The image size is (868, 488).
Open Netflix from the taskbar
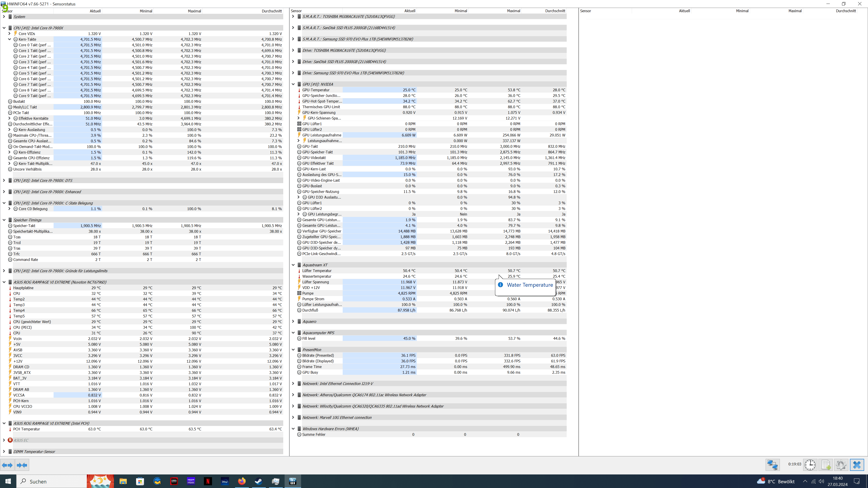point(208,481)
